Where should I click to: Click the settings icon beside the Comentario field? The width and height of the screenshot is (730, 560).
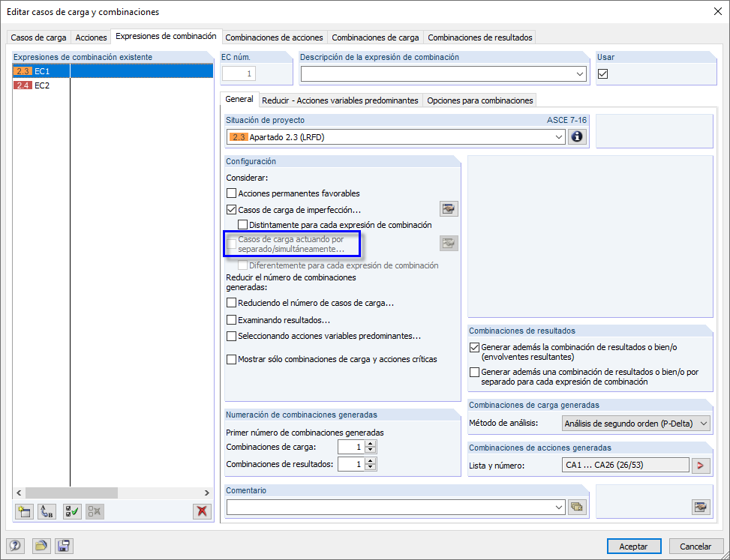point(701,507)
